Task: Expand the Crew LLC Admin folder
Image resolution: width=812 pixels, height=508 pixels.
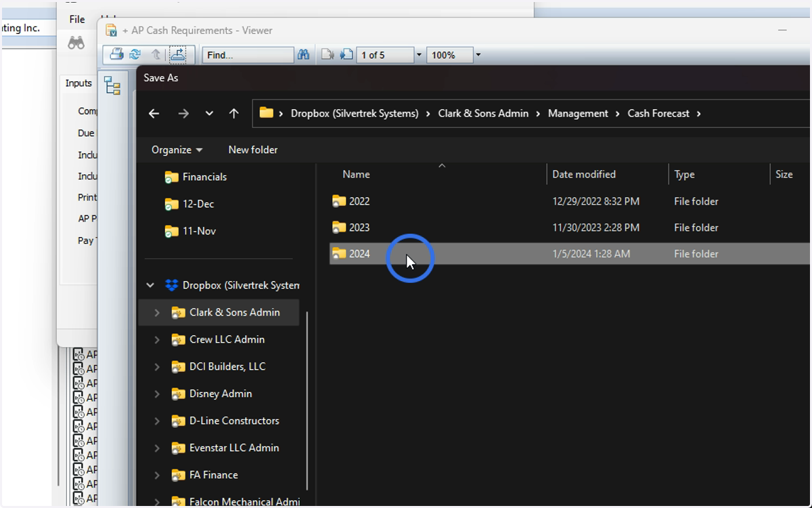Action: pos(157,339)
